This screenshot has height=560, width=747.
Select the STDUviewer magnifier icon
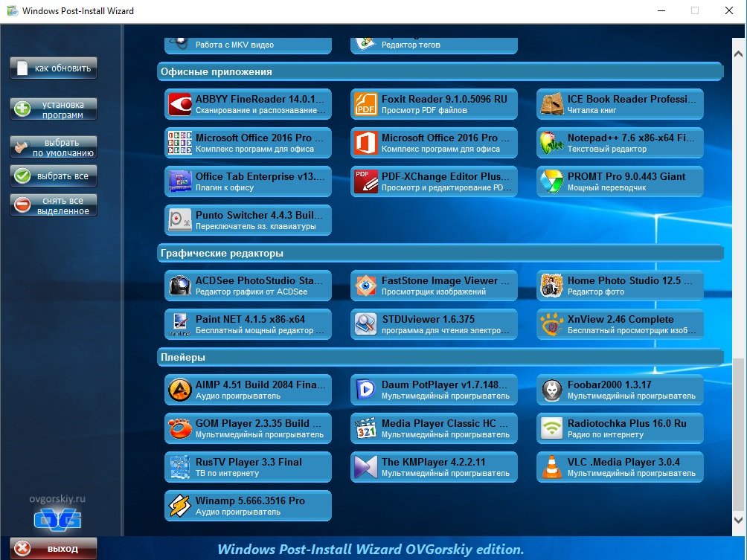pyautogui.click(x=366, y=324)
